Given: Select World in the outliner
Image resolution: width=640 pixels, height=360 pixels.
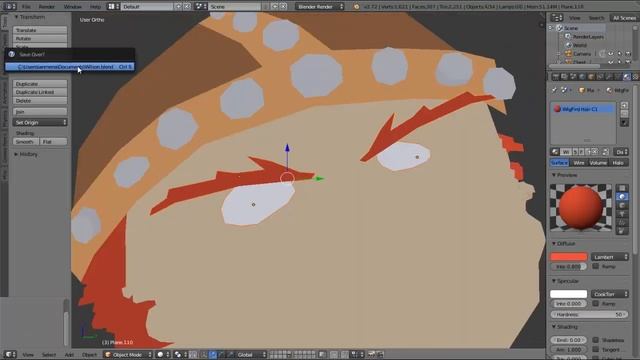Looking at the screenshot, I should pos(580,45).
